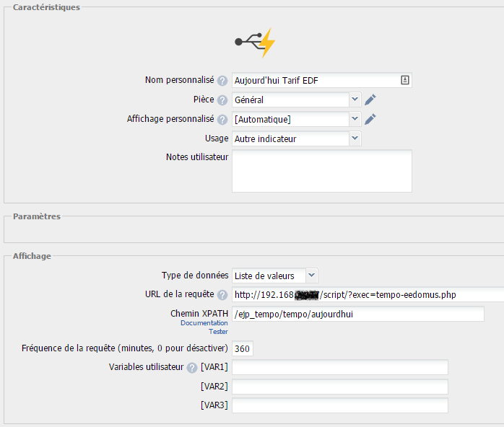Expand the Type de données dropdown
This screenshot has height=427, width=504.
(274, 275)
